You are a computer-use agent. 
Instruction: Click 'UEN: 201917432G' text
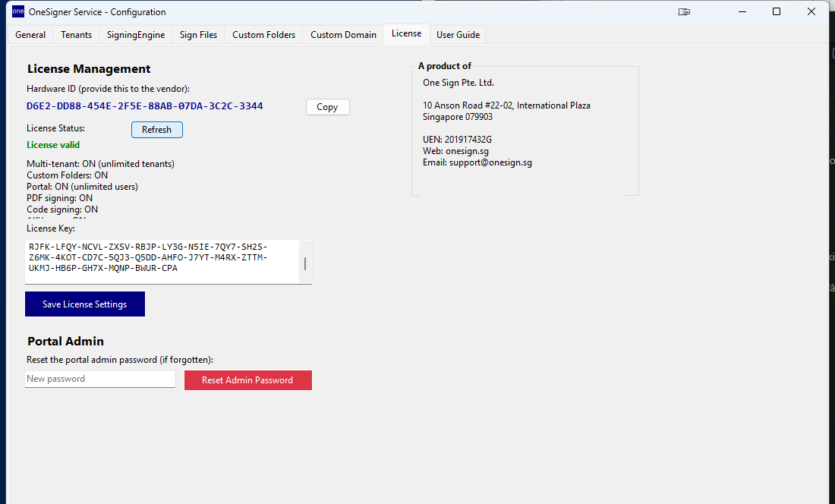point(458,140)
